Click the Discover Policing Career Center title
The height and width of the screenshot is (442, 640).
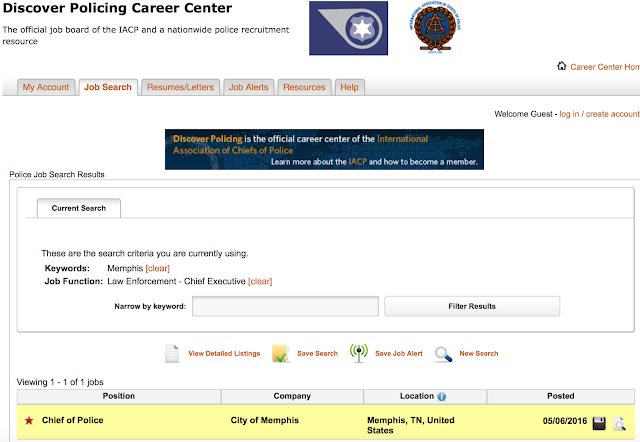(x=117, y=8)
